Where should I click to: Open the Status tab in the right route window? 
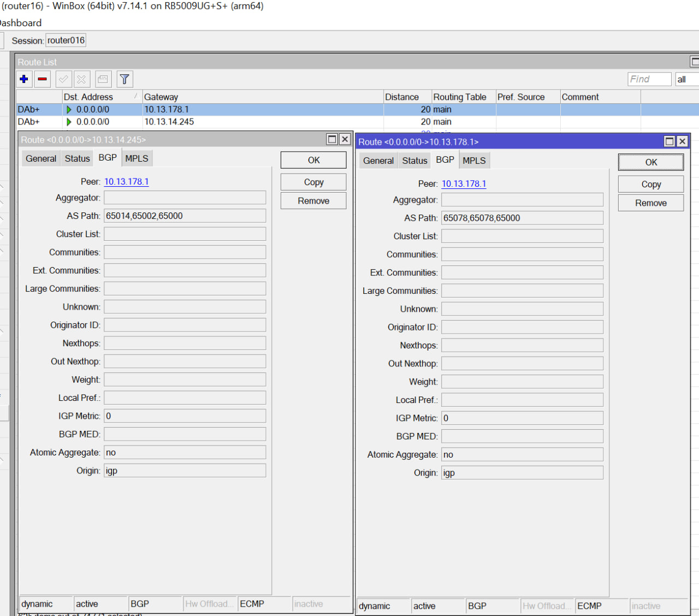click(414, 161)
